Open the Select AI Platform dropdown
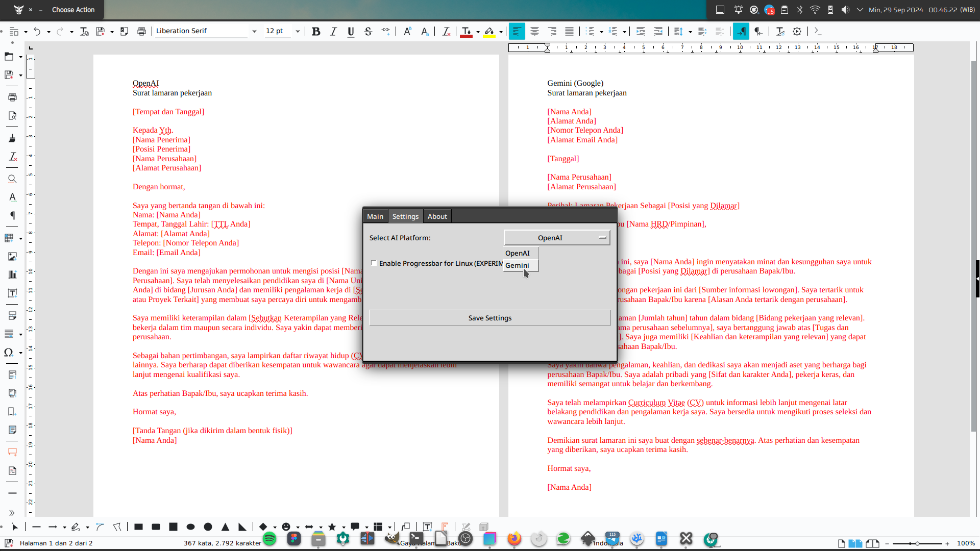This screenshot has height=551, width=980. (557, 238)
